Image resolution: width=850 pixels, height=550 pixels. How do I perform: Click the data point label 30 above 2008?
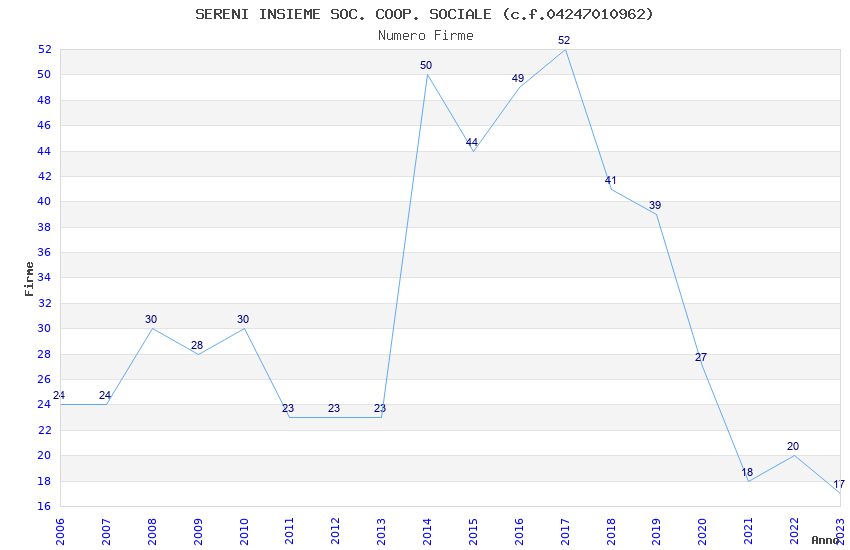151,319
